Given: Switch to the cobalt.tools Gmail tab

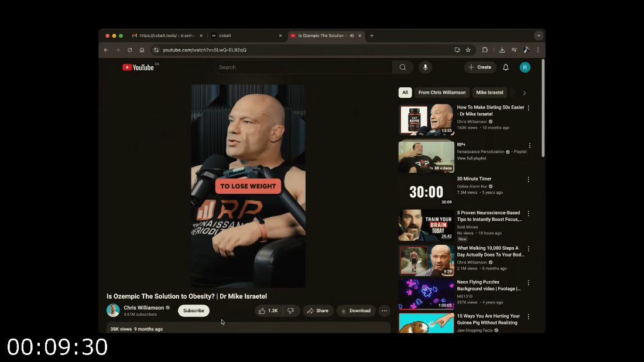Looking at the screenshot, I should click(166, 36).
